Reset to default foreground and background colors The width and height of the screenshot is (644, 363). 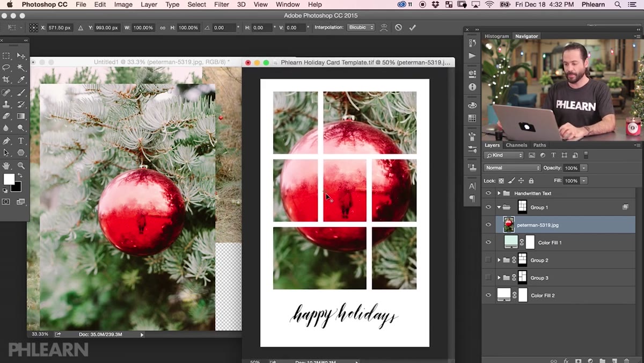pyautogui.click(x=5, y=190)
